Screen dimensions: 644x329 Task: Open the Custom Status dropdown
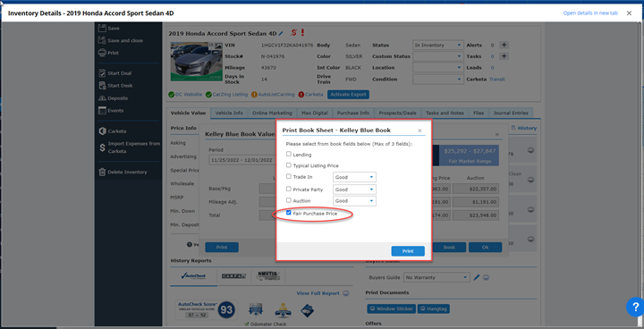click(x=438, y=56)
